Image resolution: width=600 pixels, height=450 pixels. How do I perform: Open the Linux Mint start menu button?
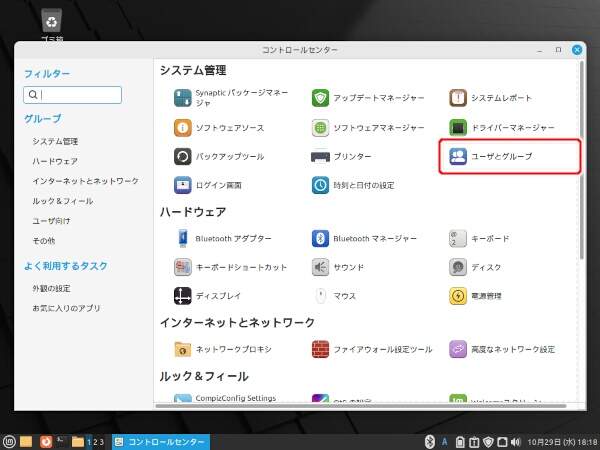[x=9, y=442]
